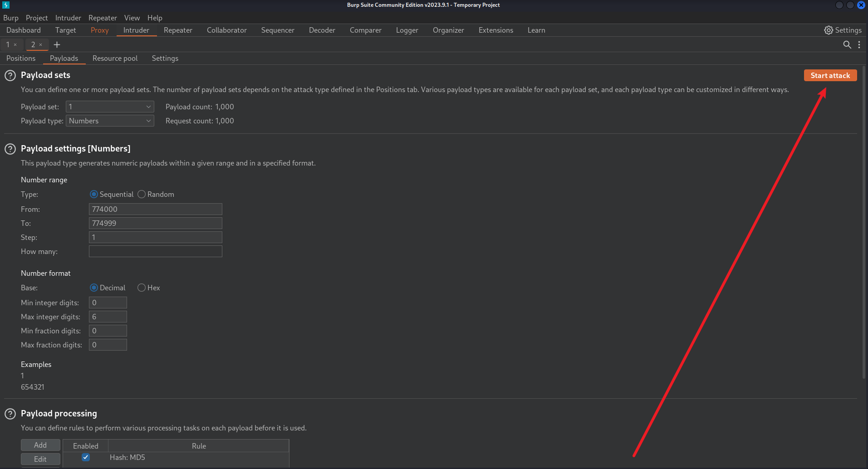868x469 pixels.
Task: Click the From field containing 774000
Action: [x=156, y=209]
